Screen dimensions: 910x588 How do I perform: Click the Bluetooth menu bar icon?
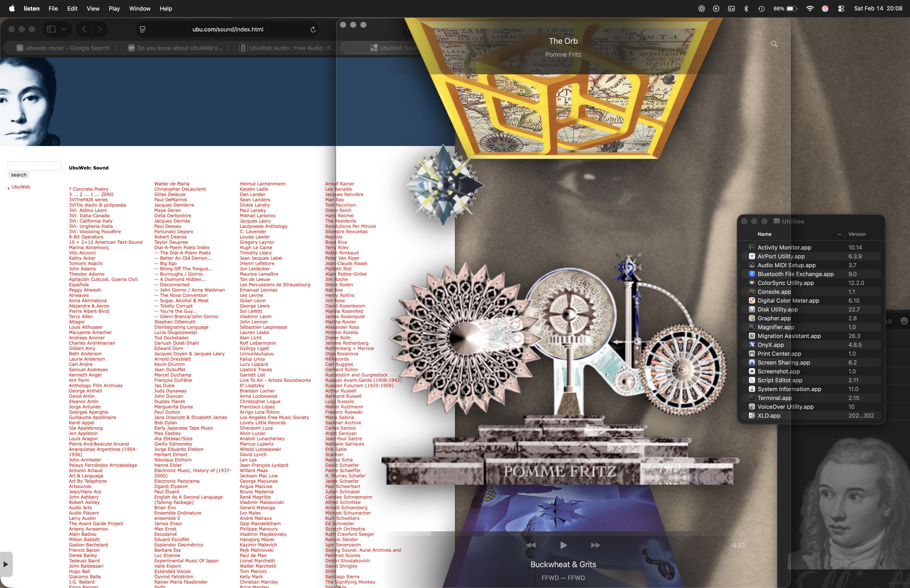click(746, 8)
